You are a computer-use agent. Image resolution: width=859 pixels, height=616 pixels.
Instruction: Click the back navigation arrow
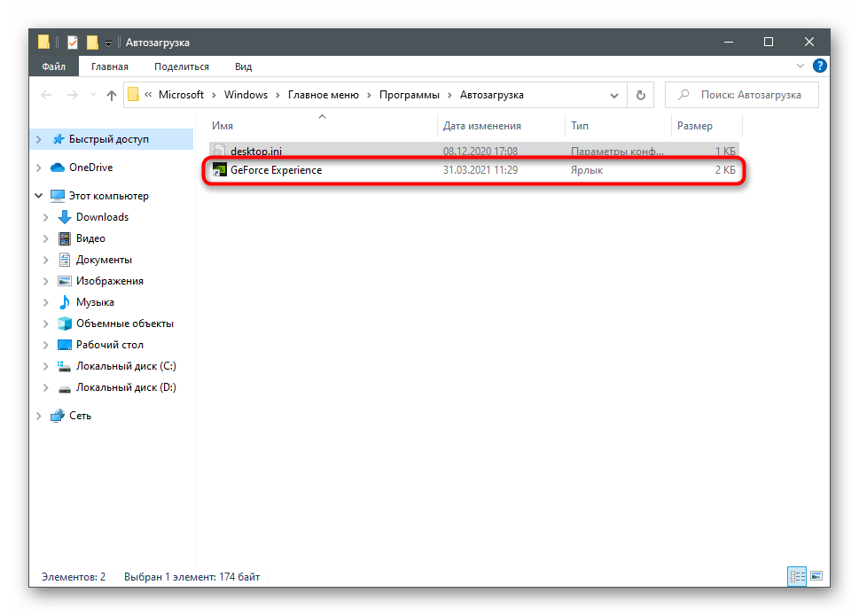(x=48, y=95)
